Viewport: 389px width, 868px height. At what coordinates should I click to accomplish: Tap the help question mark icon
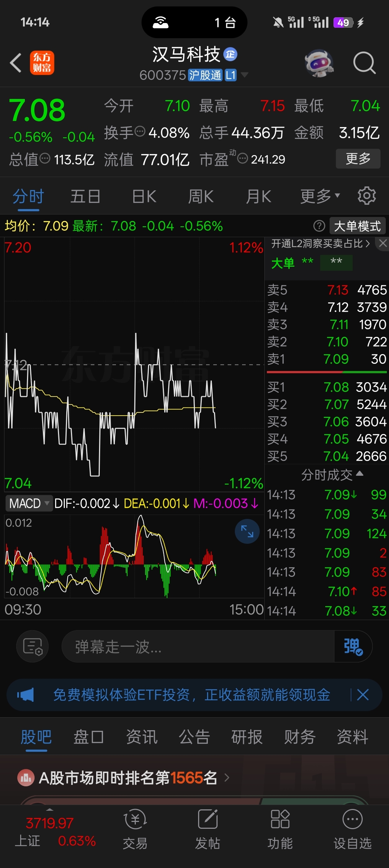[x=319, y=226]
